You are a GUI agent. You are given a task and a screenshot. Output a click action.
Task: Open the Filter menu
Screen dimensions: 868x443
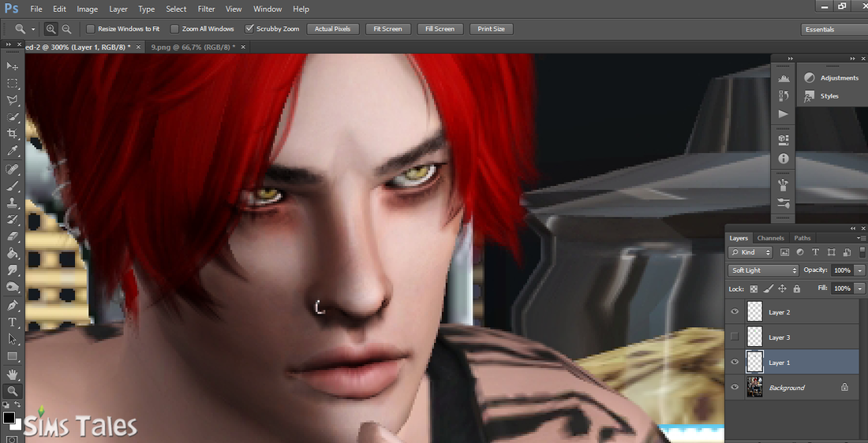point(207,9)
